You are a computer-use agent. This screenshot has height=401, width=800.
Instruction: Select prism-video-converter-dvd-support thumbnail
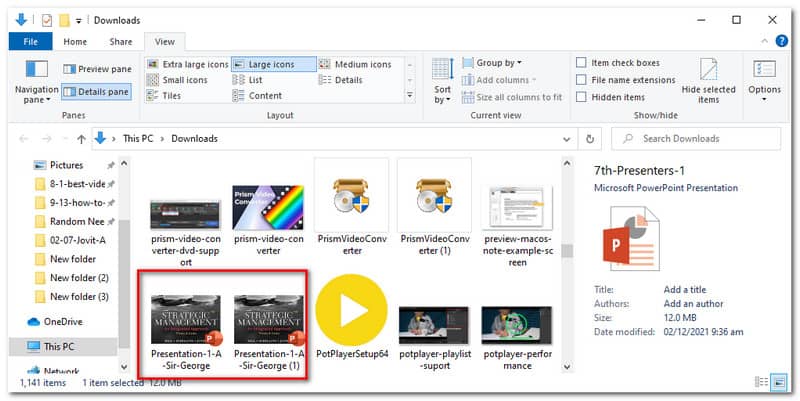(186, 213)
